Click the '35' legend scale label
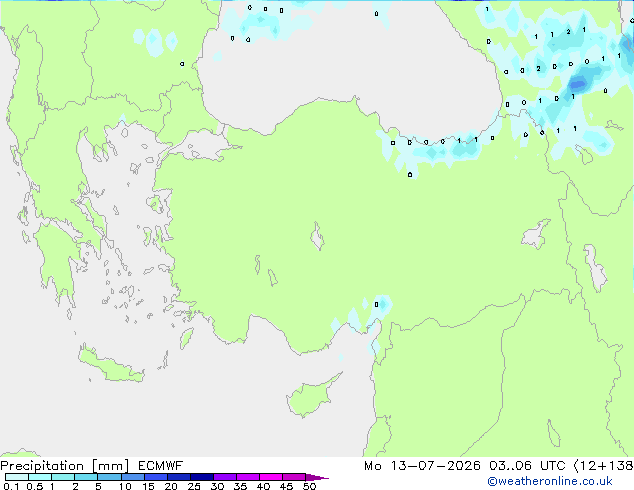This screenshot has width=634, height=490. click(240, 486)
